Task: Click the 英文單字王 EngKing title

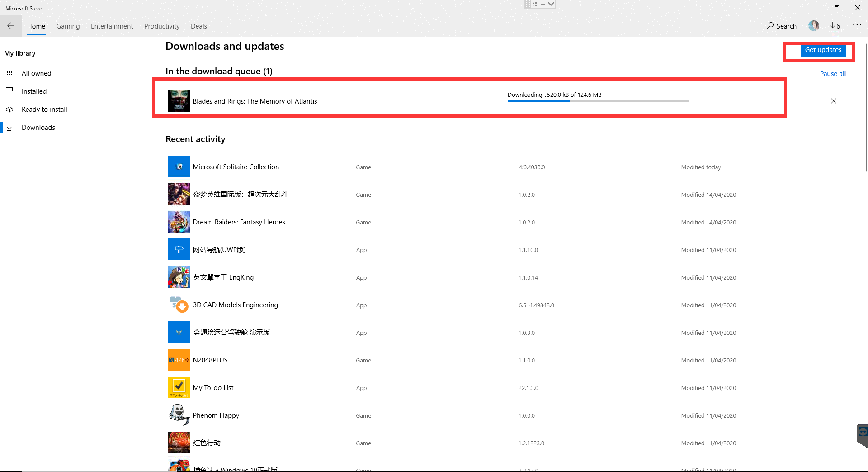Action: tap(223, 277)
